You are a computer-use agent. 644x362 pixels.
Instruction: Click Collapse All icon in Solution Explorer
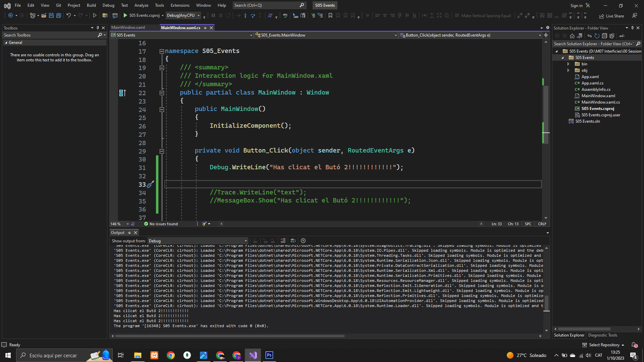pyautogui.click(x=604, y=36)
